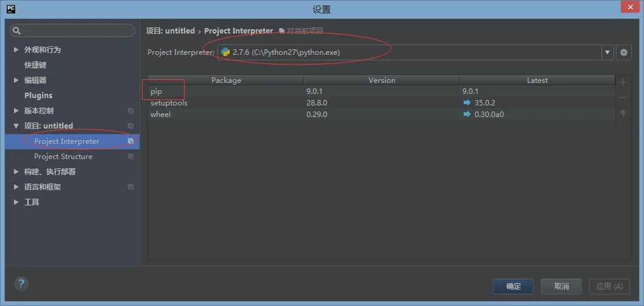Open the Project Interpreter dropdown arrow
The image size is (644, 306).
(x=607, y=52)
